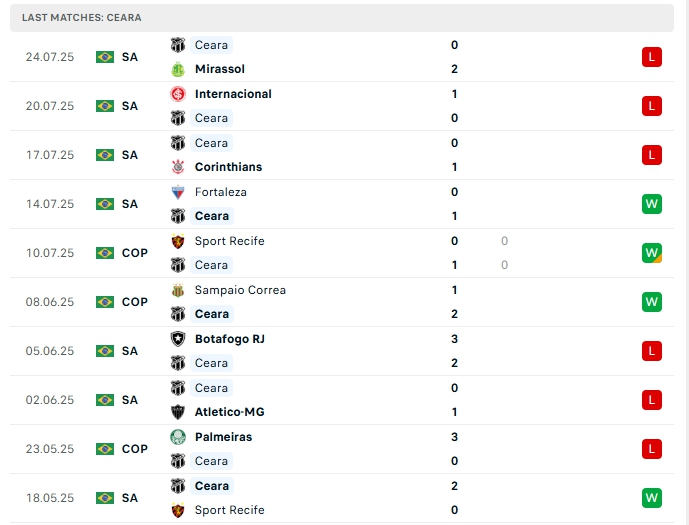Click the Fortaleza team crest

click(x=178, y=192)
